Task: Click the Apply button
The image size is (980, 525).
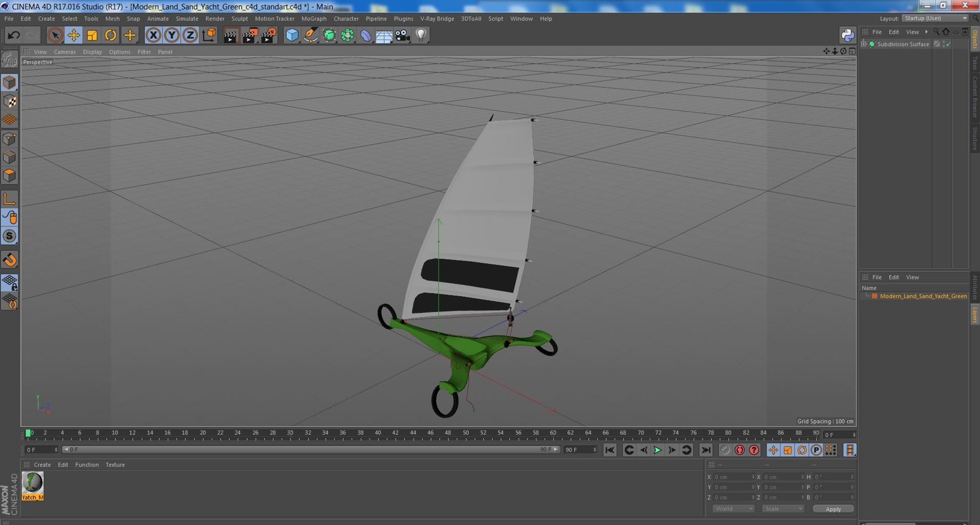Action: (x=833, y=509)
